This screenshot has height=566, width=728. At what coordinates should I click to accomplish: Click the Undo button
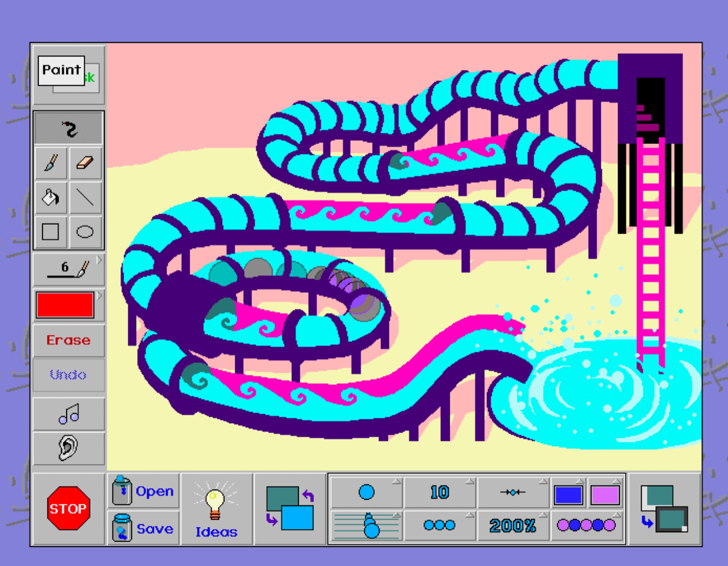(x=69, y=375)
